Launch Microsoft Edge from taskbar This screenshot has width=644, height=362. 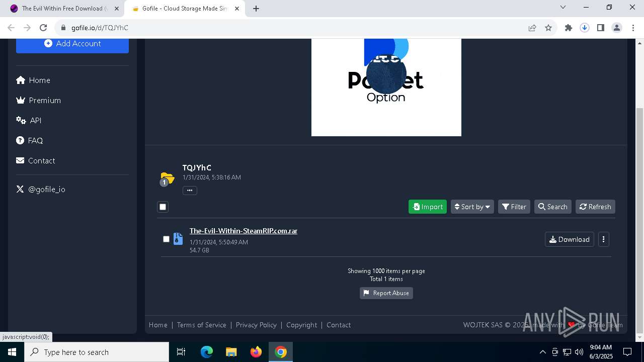coord(207,352)
